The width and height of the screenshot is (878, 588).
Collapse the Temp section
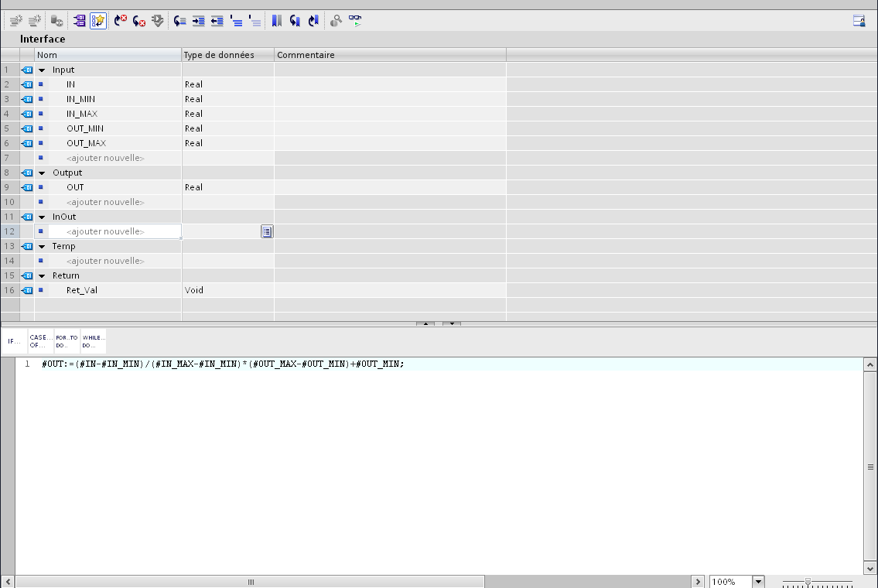click(42, 246)
